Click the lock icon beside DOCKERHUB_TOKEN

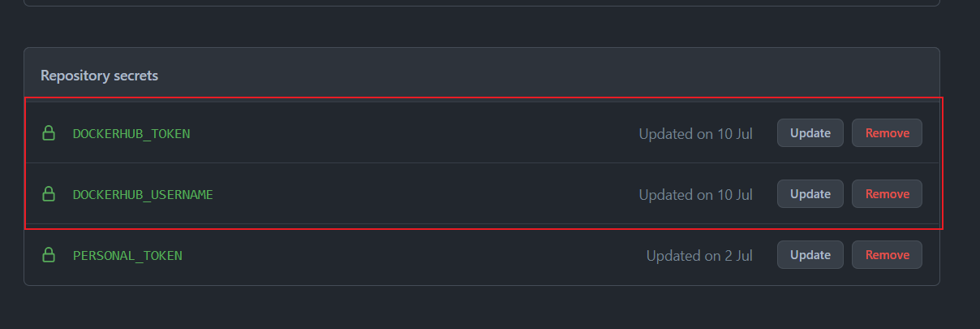coord(49,133)
